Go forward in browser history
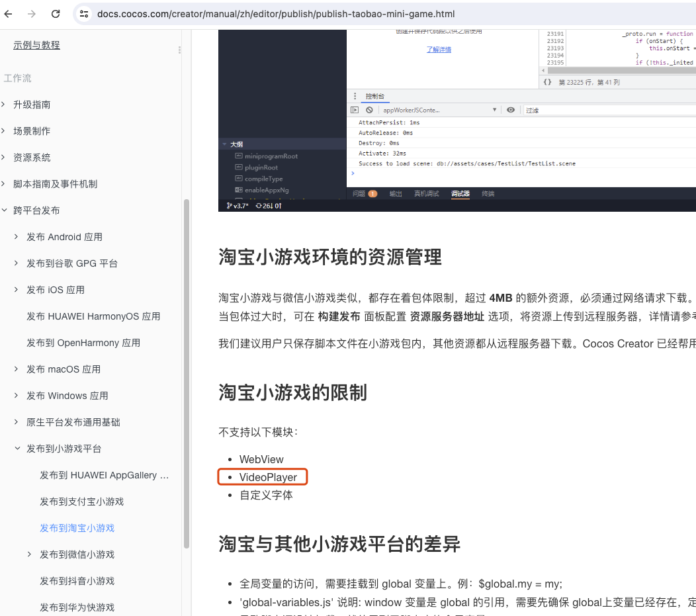Screen dimensions: 696x616 (32, 14)
